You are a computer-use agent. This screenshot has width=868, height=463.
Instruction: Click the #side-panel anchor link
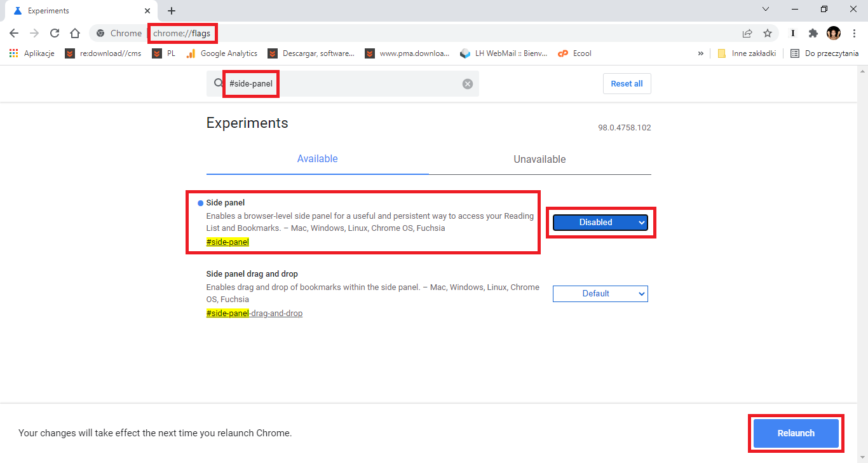(227, 242)
